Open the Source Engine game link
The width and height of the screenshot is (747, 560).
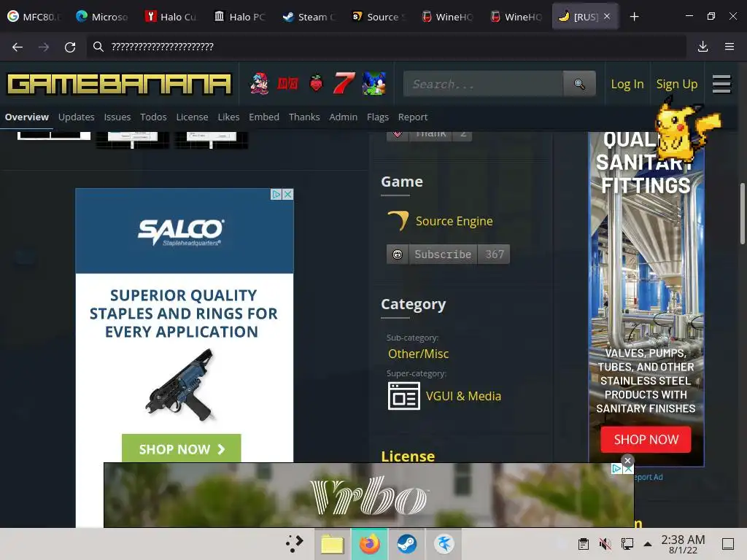pyautogui.click(x=454, y=221)
